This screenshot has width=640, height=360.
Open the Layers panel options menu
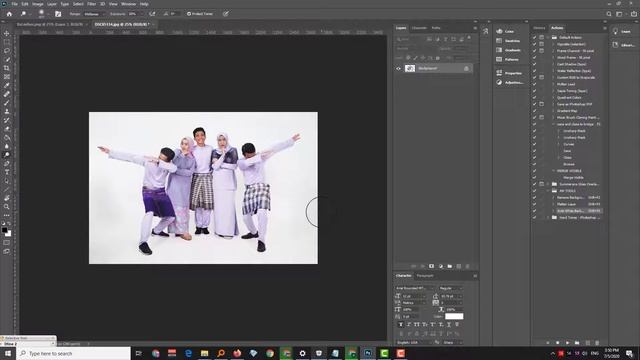(475, 28)
